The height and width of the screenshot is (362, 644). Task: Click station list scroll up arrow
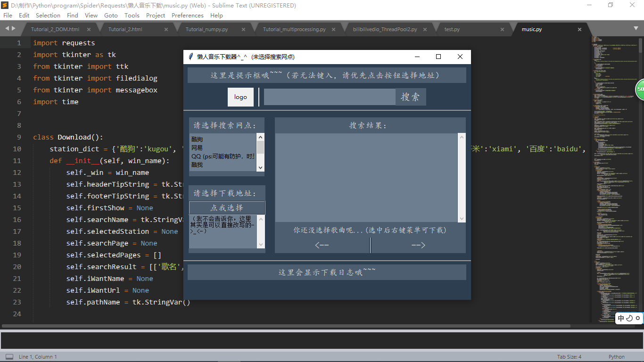coord(260,137)
